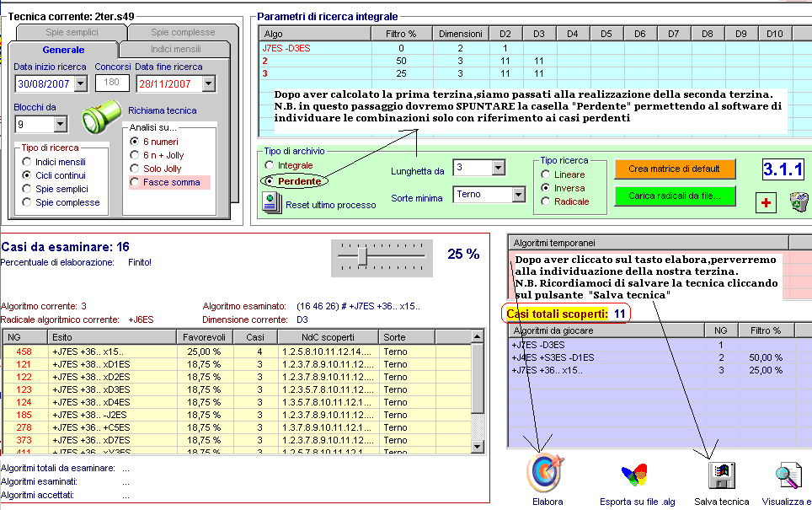Click the Elabora target icon

pyautogui.click(x=546, y=473)
